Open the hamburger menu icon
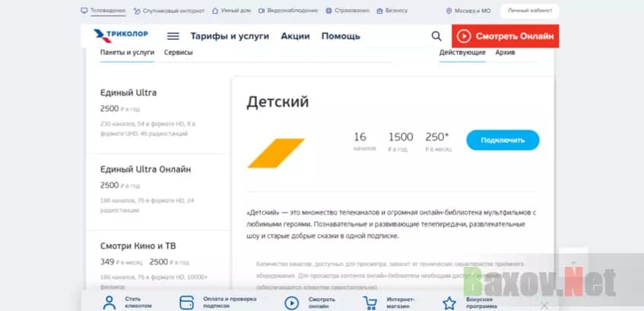The height and width of the screenshot is (311, 644). [173, 36]
